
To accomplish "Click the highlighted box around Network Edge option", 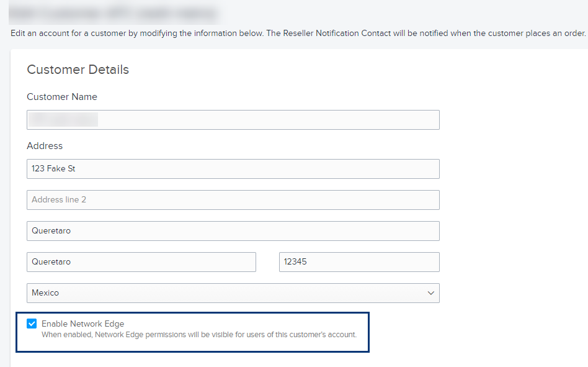I will pyautogui.click(x=192, y=332).
